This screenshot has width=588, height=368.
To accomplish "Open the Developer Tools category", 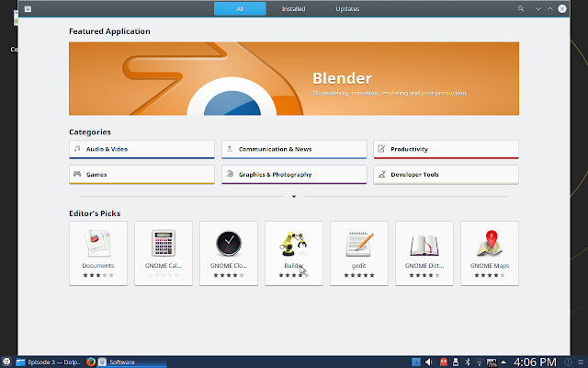I will (446, 175).
